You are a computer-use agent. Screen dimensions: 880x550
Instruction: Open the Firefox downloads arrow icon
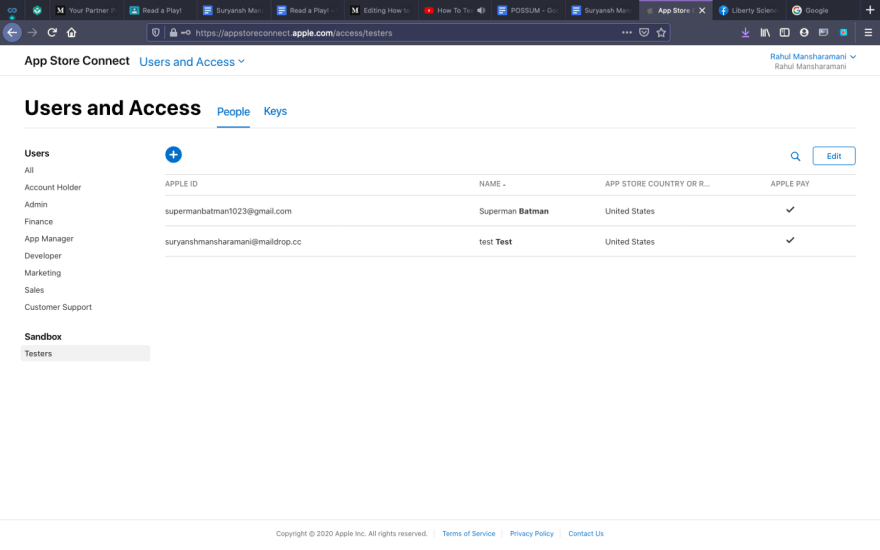745,33
